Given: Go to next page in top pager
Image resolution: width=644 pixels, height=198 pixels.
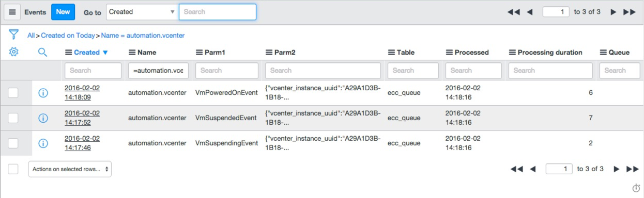Looking at the screenshot, I should pos(614,12).
